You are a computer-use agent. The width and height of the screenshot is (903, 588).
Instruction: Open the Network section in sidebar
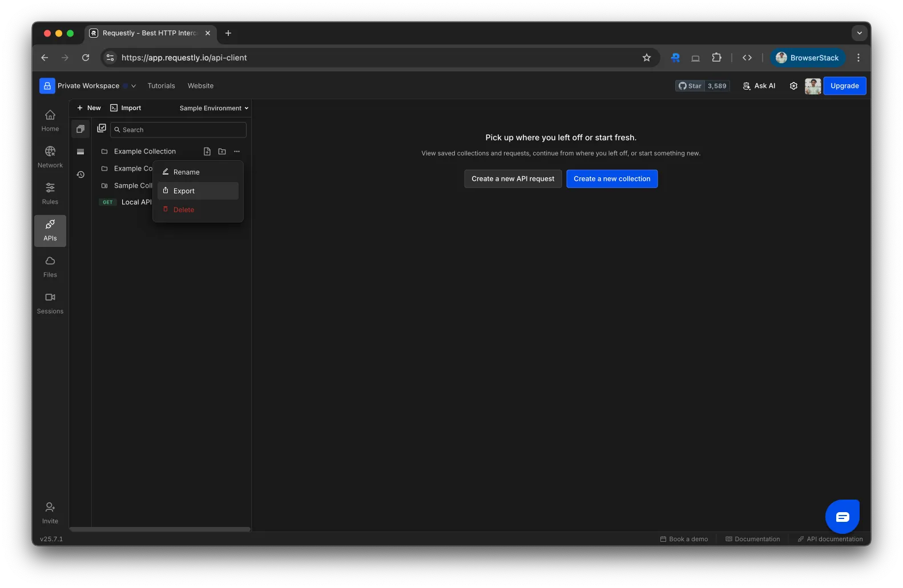[x=50, y=157]
